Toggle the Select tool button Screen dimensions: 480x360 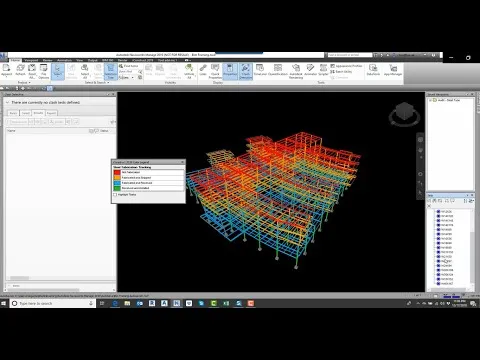pos(58,71)
